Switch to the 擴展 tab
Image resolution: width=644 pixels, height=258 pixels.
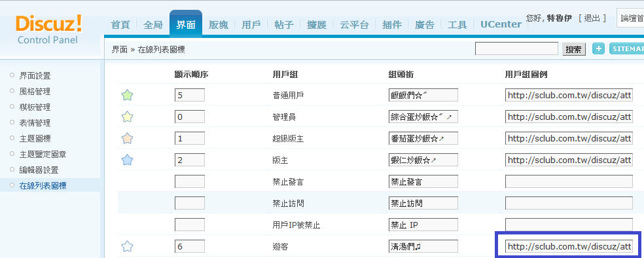[317, 25]
